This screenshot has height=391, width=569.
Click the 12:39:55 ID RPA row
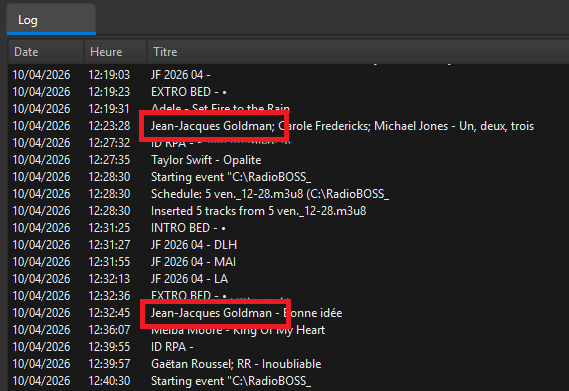[288, 347]
